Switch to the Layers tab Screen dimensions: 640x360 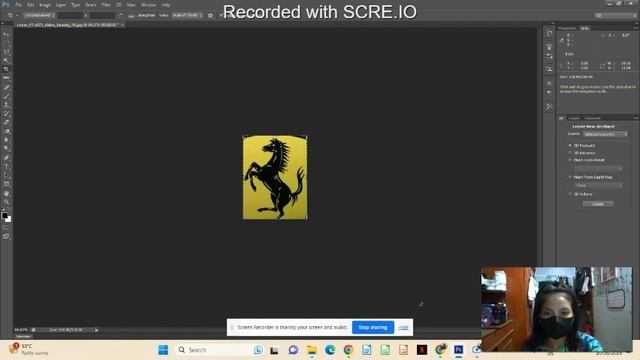574,118
